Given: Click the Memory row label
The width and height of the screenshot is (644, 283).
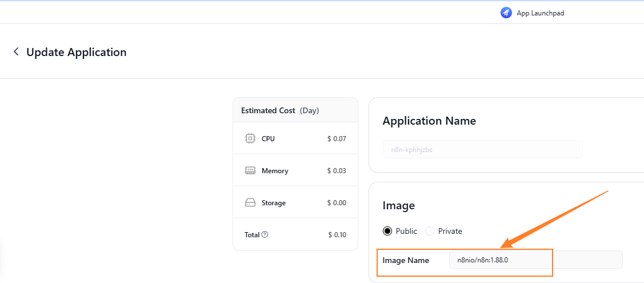Looking at the screenshot, I should coord(275,171).
